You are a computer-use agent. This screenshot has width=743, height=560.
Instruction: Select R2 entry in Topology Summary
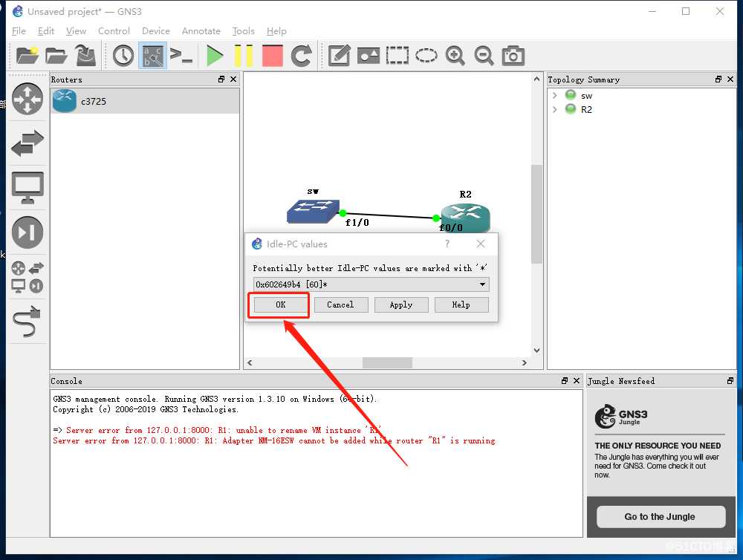click(x=586, y=109)
